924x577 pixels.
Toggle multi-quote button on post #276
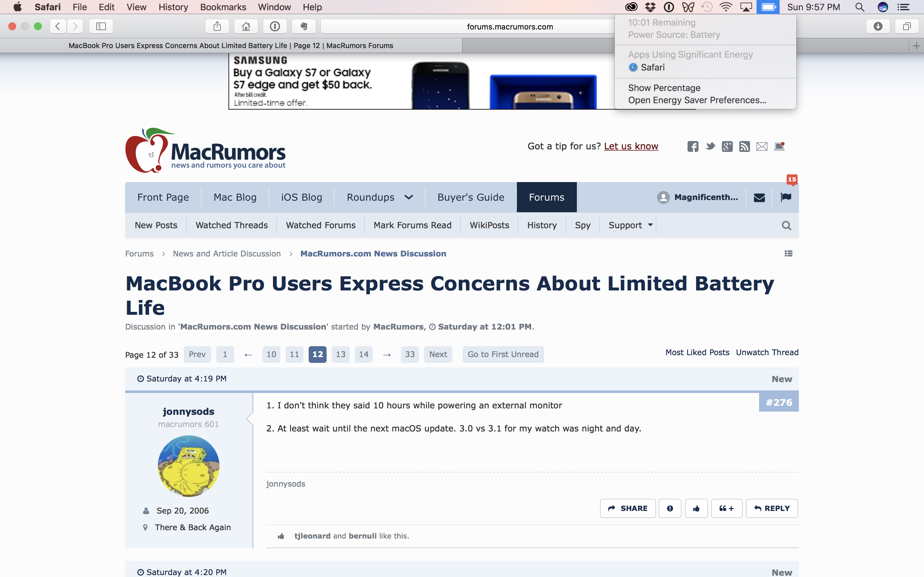(726, 508)
